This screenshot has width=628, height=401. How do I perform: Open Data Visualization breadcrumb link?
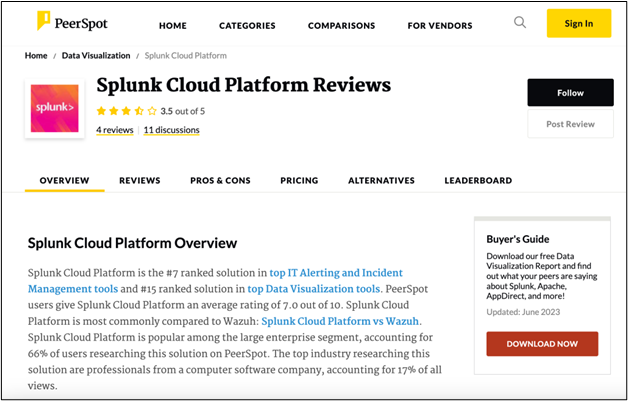pyautogui.click(x=96, y=56)
